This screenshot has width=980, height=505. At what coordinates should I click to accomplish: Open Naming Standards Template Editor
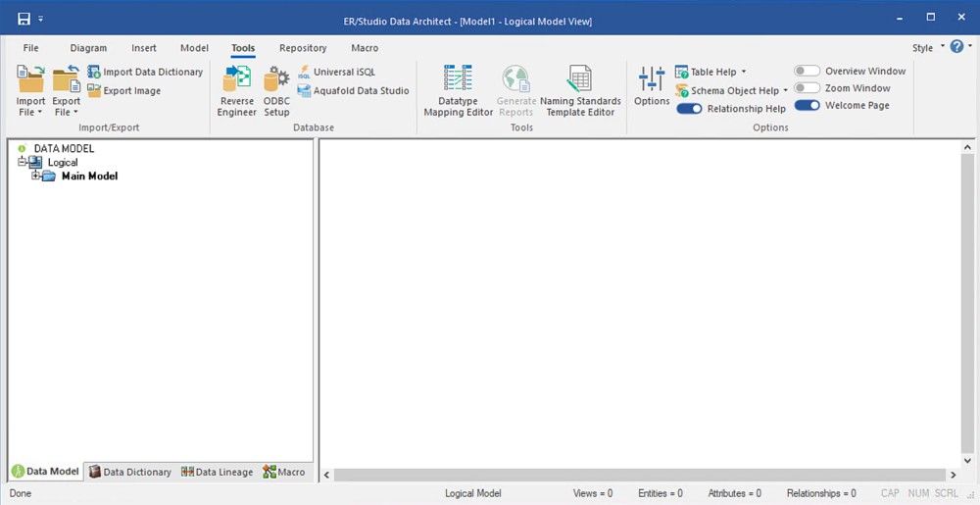coord(580,90)
